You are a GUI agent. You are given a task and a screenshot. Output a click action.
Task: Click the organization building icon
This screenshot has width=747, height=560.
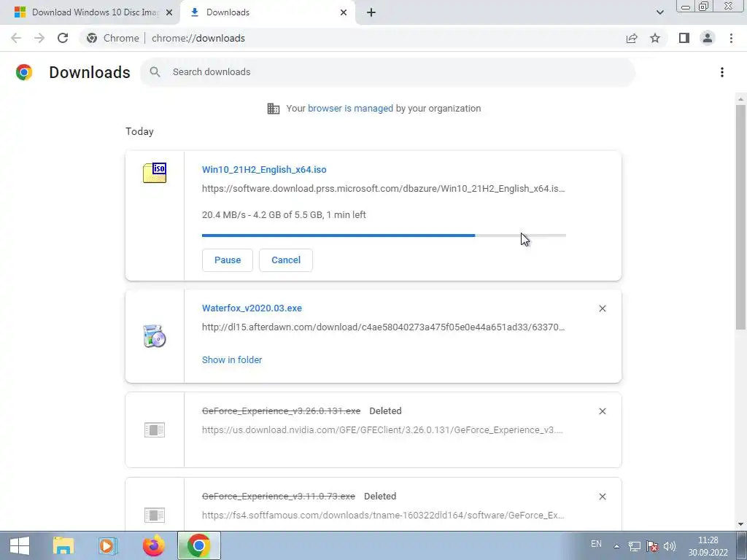pos(274,109)
